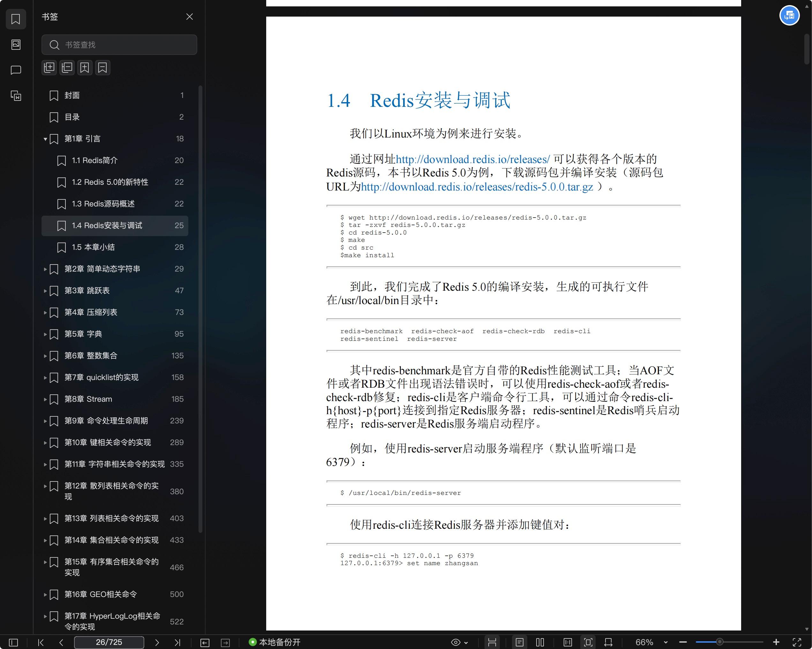812x649 pixels.
Task: Close the bookmarks panel
Action: (x=190, y=17)
